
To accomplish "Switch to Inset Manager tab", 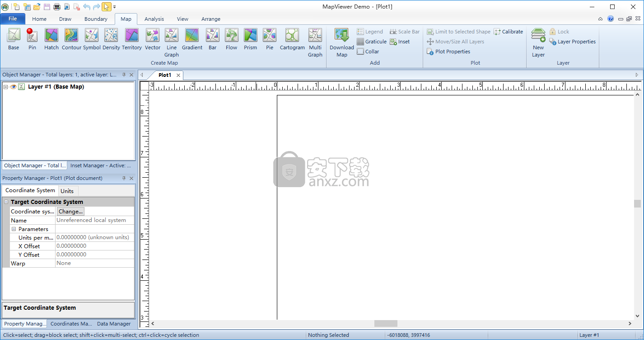I will pyautogui.click(x=101, y=165).
